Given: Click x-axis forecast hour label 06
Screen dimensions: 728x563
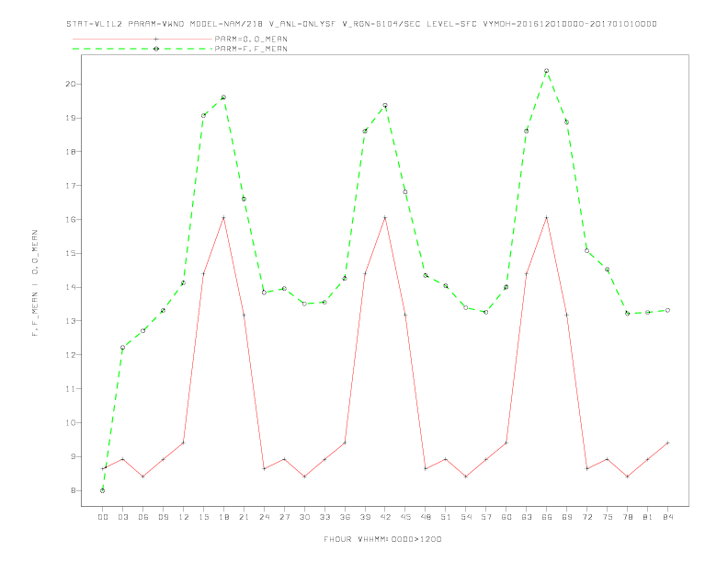Looking at the screenshot, I should (143, 517).
